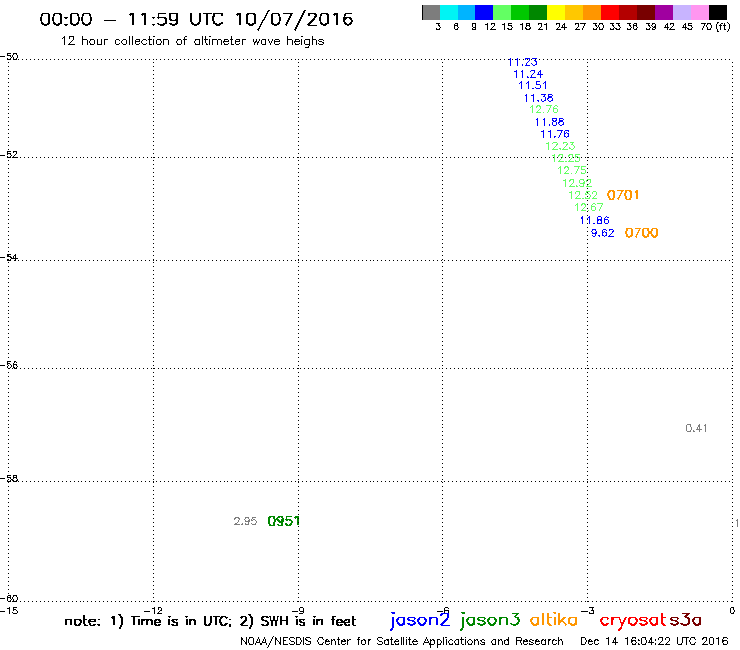Screen dimensions: 740x650
Task: Click the 12 hour collection subtitle
Action: 193,42
